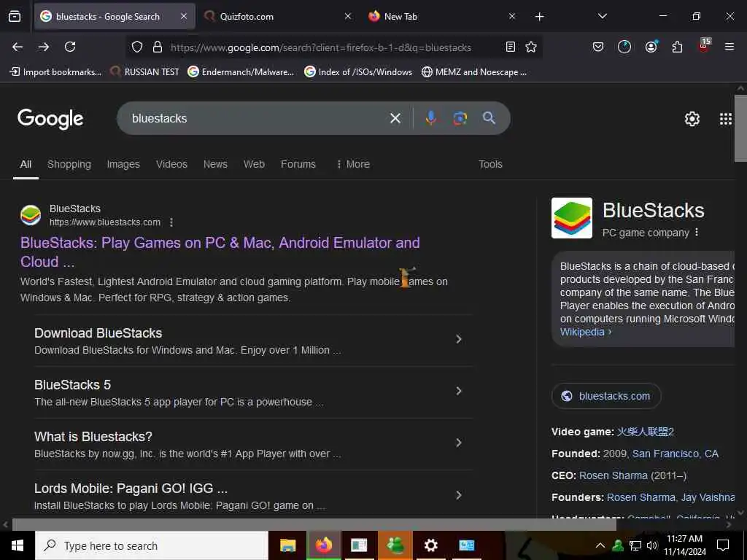Expand Lords Mobile sitelink chevron
This screenshot has height=560, width=747.
pyautogui.click(x=459, y=495)
